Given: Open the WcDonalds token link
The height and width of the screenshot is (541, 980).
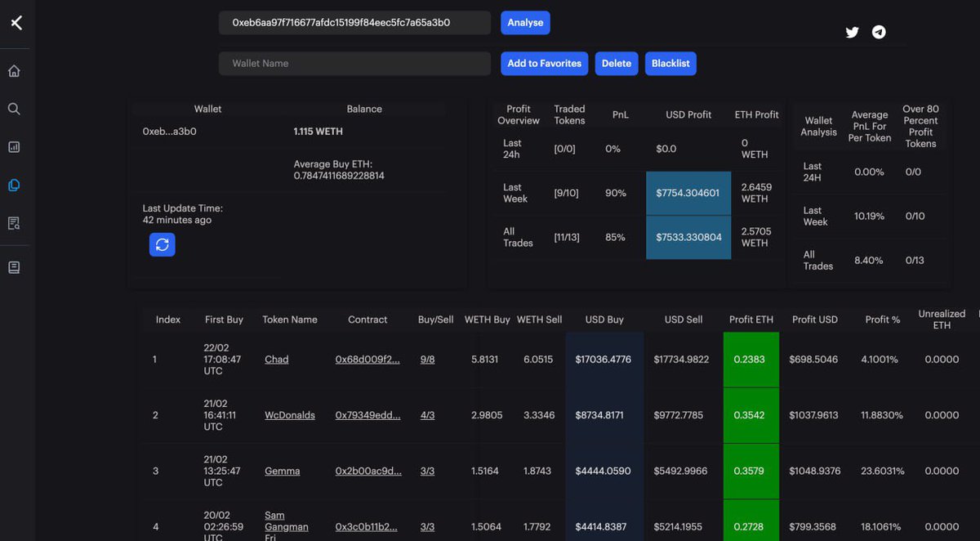Looking at the screenshot, I should (289, 414).
